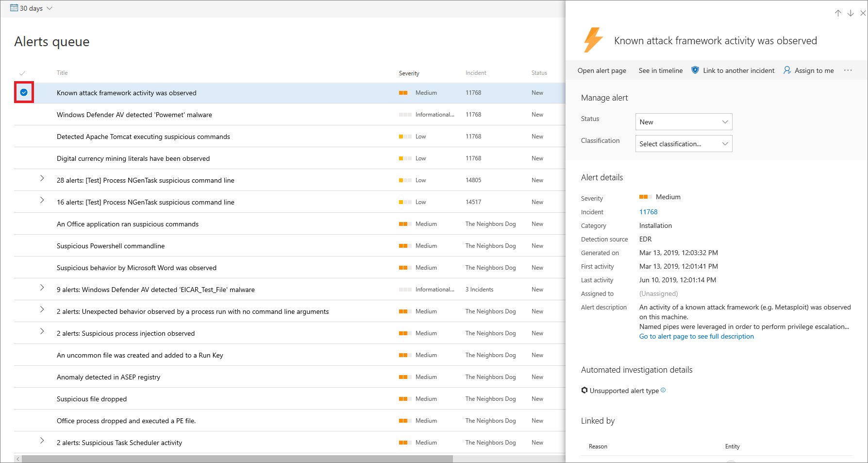
Task: Click info icon next to Unsupported alert type
Action: pos(664,390)
